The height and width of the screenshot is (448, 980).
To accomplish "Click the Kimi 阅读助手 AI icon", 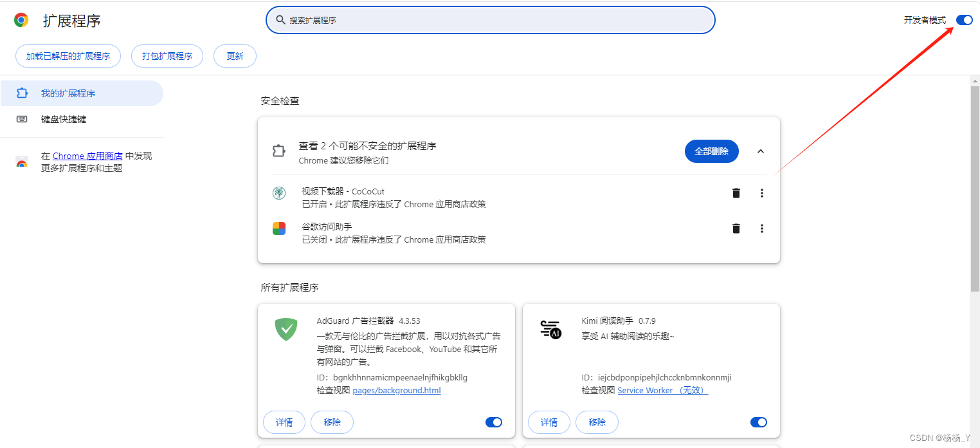I will point(551,329).
